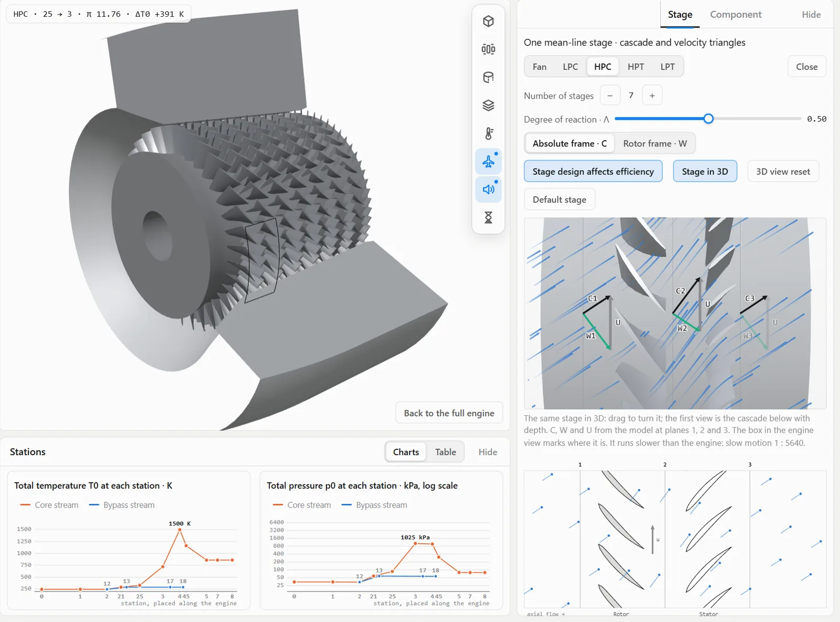This screenshot has height=622, width=840.
Task: Click the hourglass slow motion icon
Action: tap(488, 217)
